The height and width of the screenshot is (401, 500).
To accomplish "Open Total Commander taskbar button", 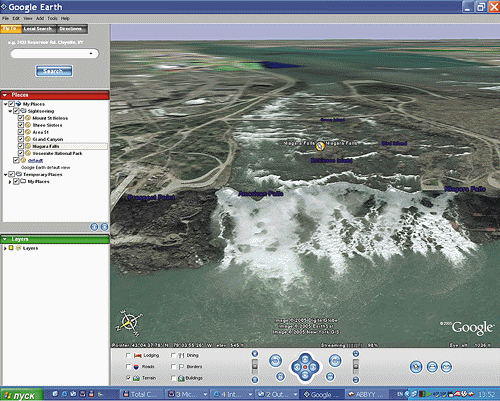I will point(142,394).
